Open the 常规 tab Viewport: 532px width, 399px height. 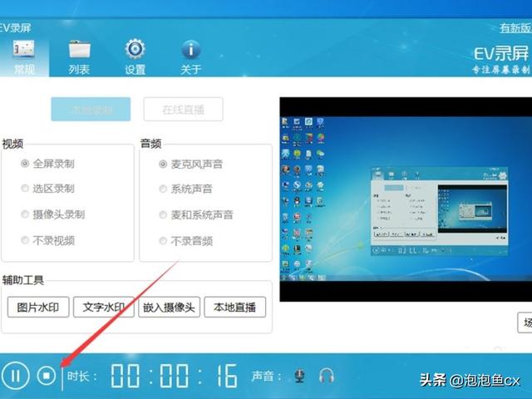click(x=24, y=57)
